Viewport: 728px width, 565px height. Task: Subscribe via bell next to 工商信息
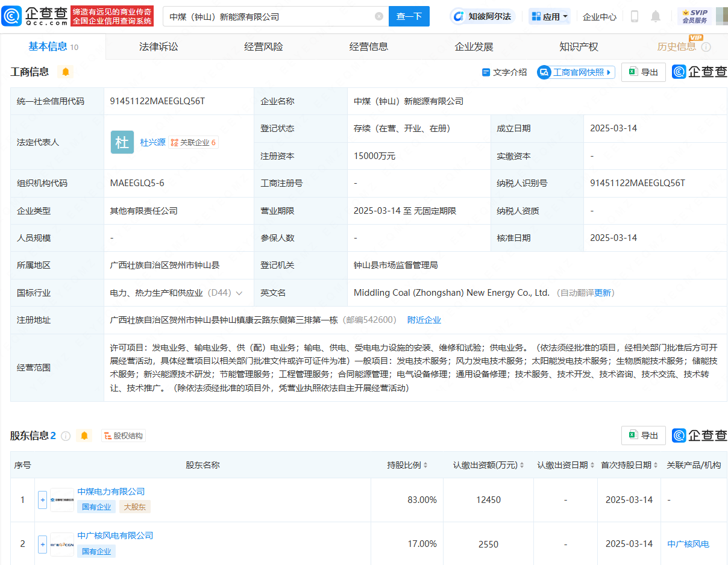(x=66, y=72)
